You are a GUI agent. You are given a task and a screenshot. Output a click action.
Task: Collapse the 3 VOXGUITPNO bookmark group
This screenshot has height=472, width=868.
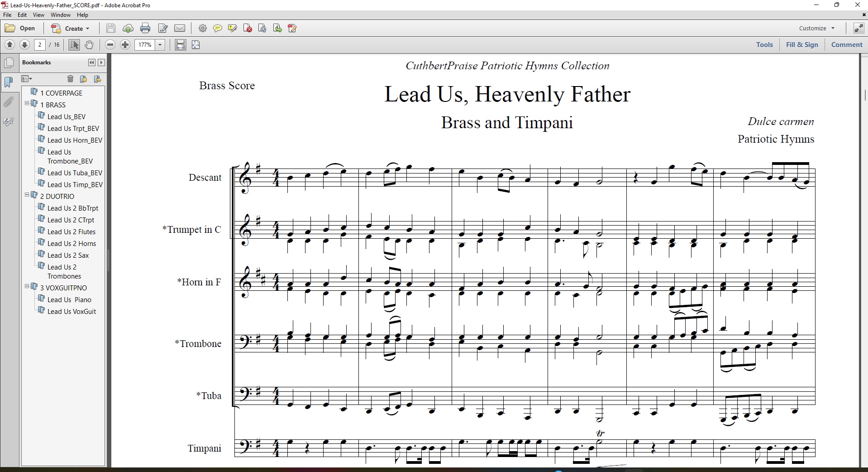point(27,286)
